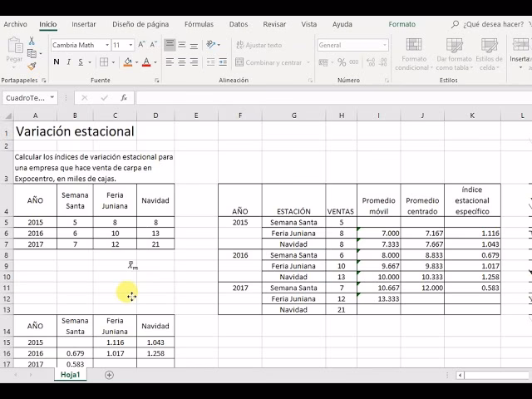Image resolution: width=532 pixels, height=399 pixels.
Task: Click the text orientation icon
Action: coord(211,44)
